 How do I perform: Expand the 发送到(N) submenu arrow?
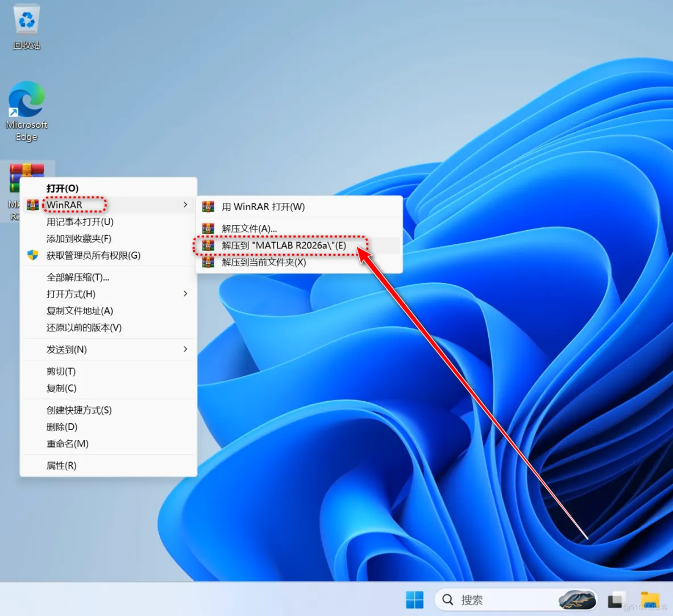tap(185, 349)
